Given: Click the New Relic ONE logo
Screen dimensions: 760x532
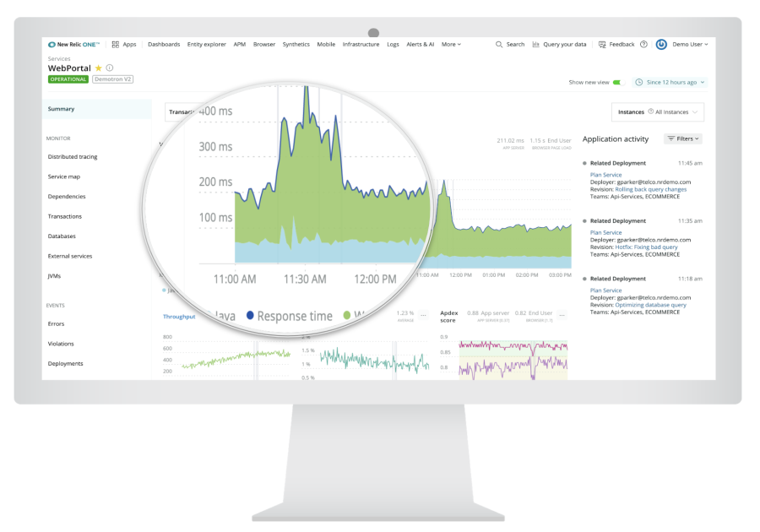Looking at the screenshot, I should click(x=74, y=44).
